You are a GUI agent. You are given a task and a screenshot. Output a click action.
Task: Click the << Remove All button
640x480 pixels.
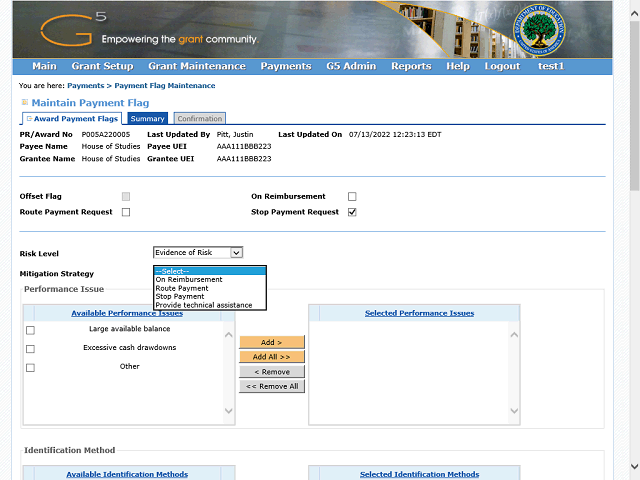point(272,386)
